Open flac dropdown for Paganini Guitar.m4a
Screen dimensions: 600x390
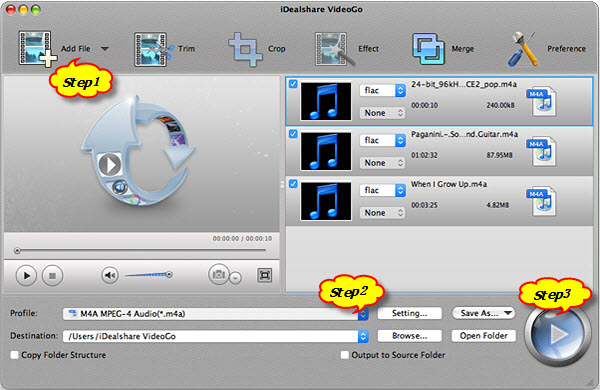tap(382, 140)
